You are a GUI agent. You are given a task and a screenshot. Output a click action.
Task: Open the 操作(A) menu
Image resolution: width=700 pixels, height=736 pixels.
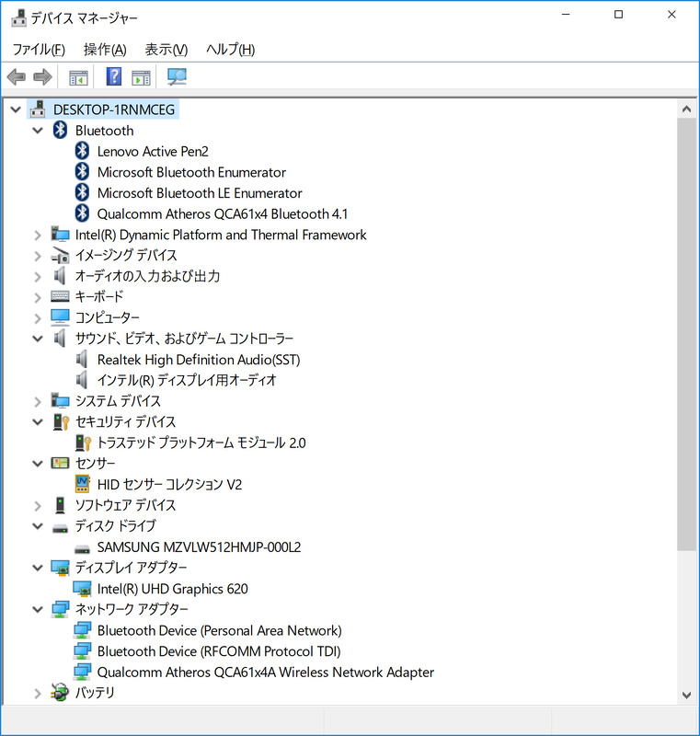click(x=105, y=50)
